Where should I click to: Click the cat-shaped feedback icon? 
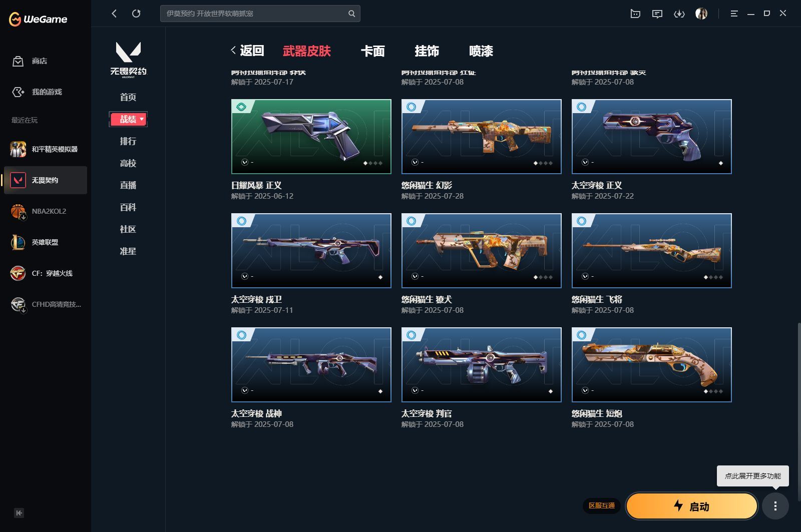635,14
